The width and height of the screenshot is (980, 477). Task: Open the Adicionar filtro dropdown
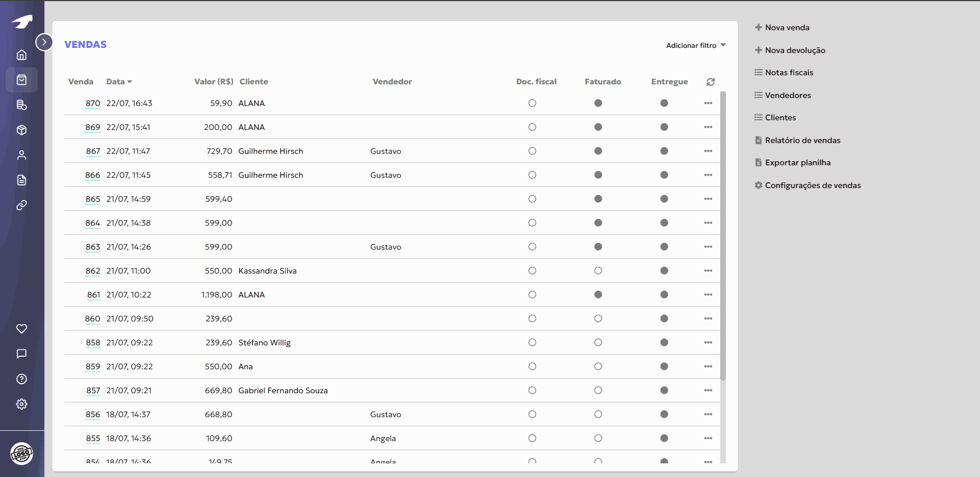point(696,46)
